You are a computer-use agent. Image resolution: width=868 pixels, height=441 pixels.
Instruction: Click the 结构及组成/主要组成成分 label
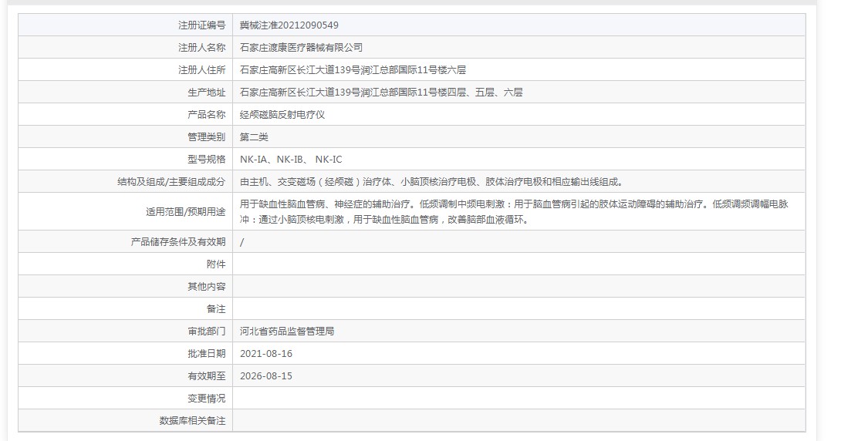[171, 181]
